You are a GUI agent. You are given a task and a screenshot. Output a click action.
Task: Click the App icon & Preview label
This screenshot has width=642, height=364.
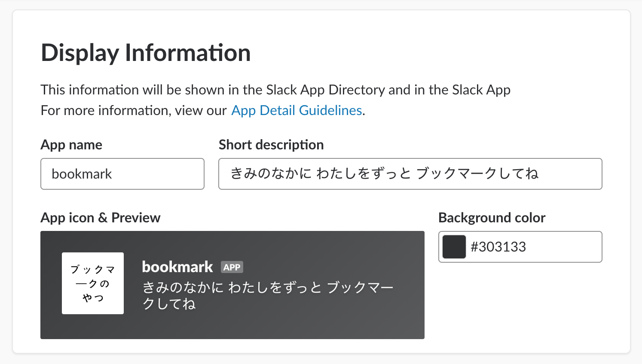pos(101,218)
